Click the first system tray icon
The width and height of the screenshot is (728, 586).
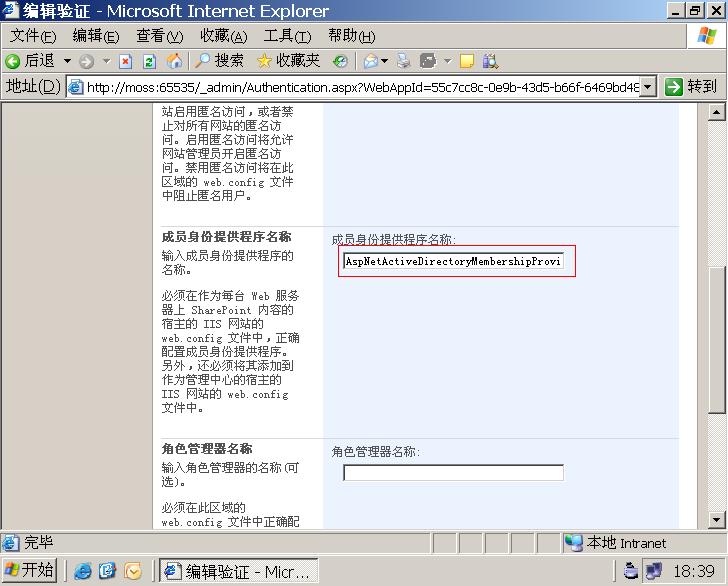point(630,571)
